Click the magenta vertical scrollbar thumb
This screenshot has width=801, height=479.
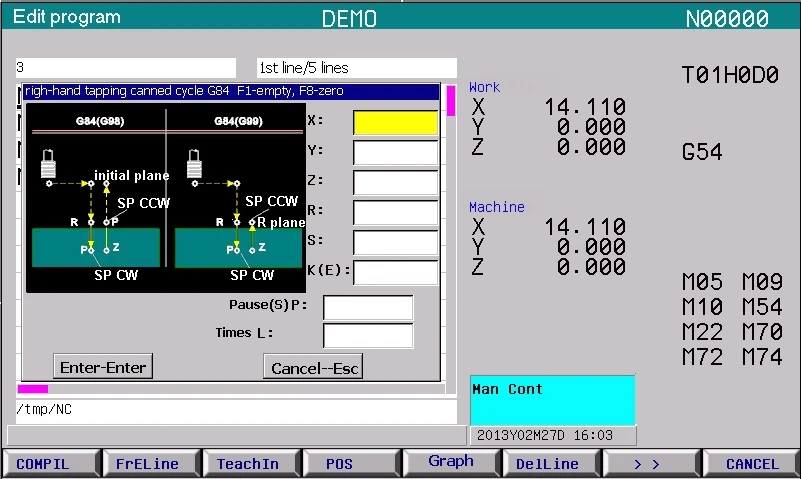click(x=451, y=101)
